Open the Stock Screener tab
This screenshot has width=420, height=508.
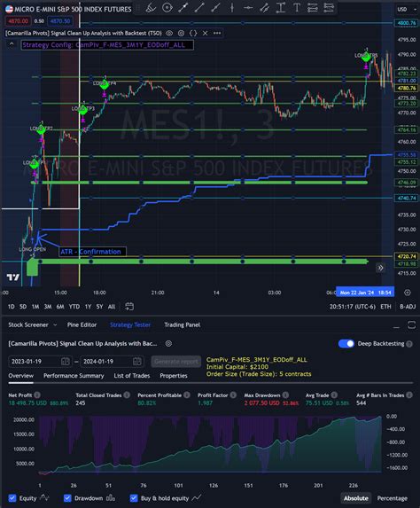coord(28,324)
